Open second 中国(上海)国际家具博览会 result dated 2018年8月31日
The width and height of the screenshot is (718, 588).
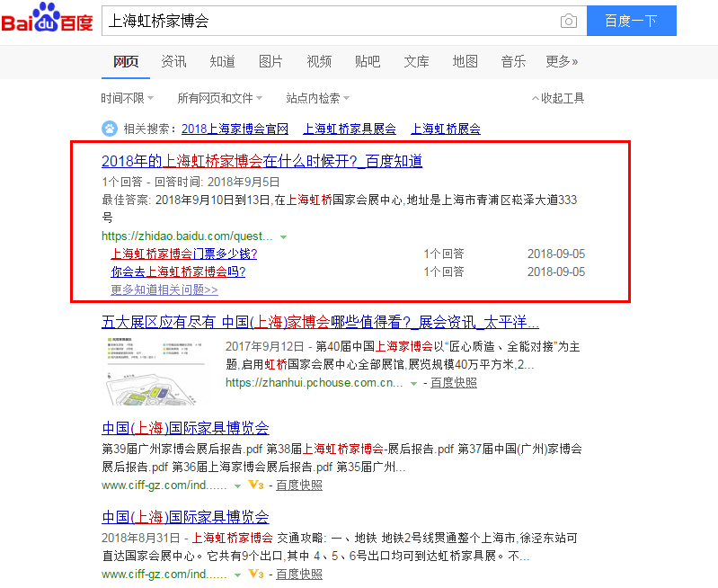pos(185,516)
